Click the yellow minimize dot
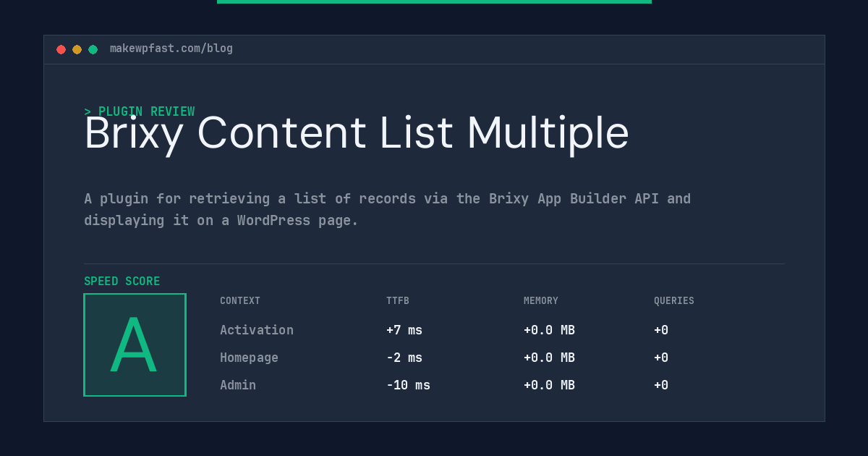This screenshot has height=456, width=868. 77,49
